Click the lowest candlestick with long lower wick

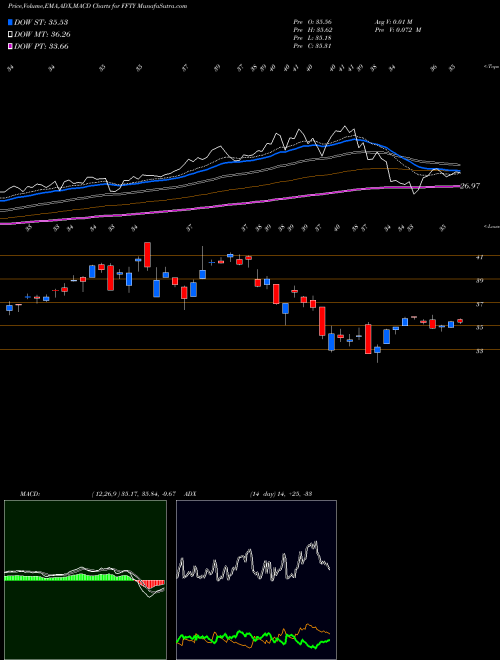378,350
